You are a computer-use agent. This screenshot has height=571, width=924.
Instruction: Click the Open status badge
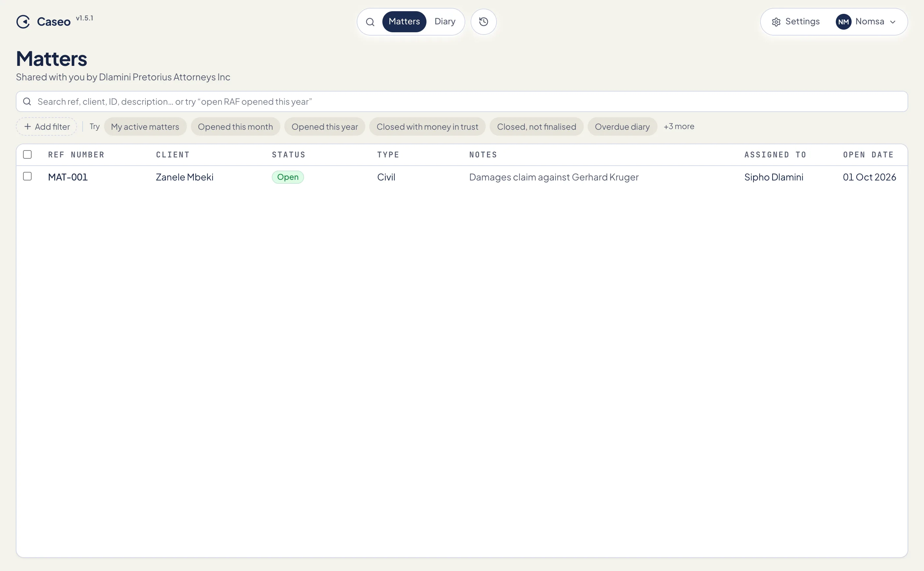click(288, 177)
